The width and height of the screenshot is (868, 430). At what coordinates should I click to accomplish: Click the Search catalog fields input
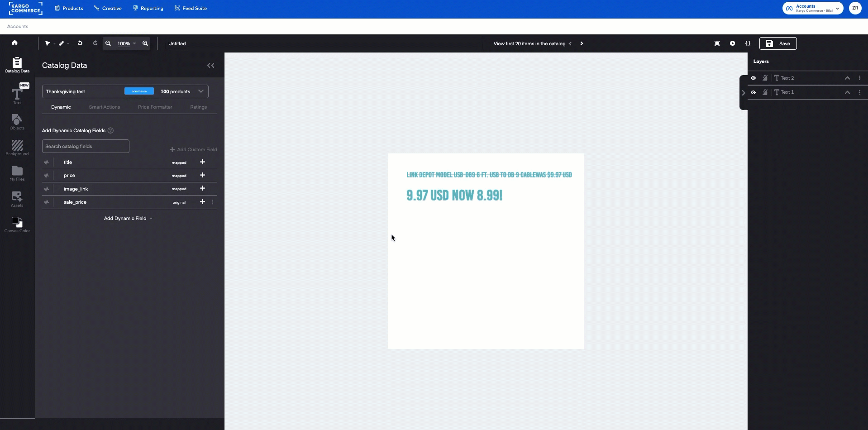[85, 146]
